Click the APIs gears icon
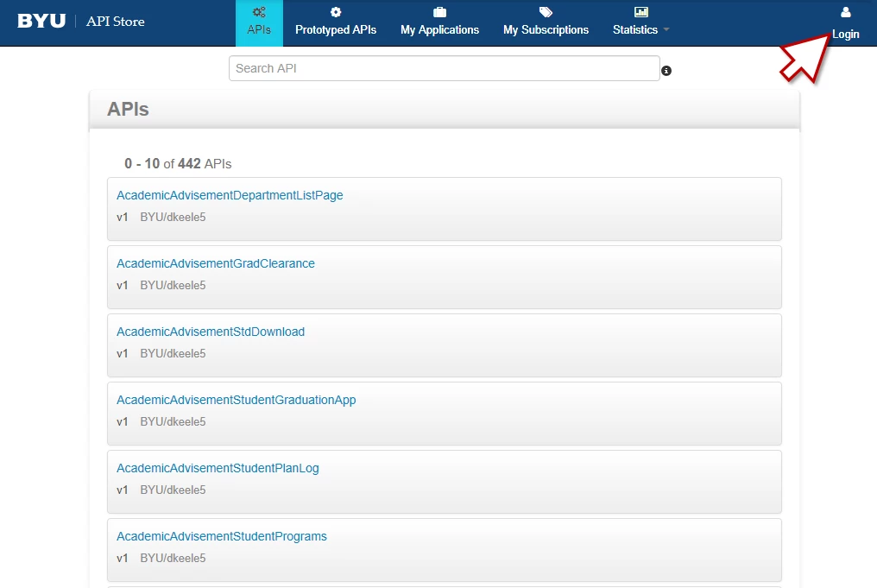The image size is (877, 588). coord(259,12)
